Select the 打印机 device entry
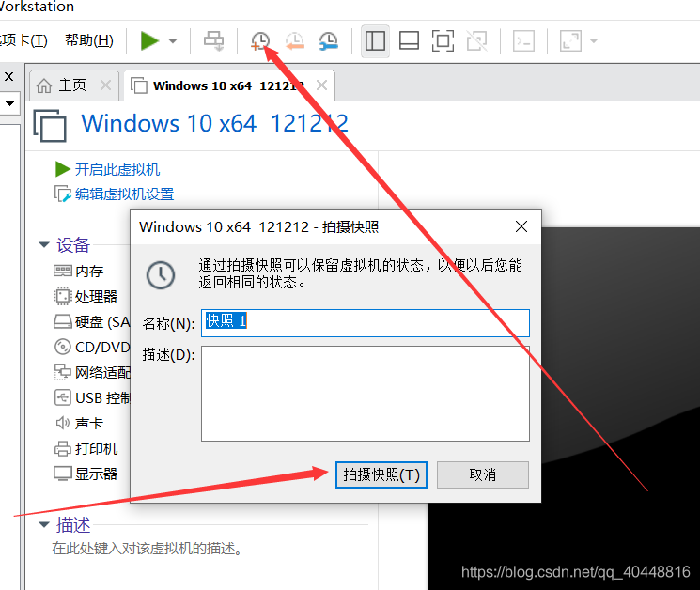This screenshot has height=590, width=700. 86,448
